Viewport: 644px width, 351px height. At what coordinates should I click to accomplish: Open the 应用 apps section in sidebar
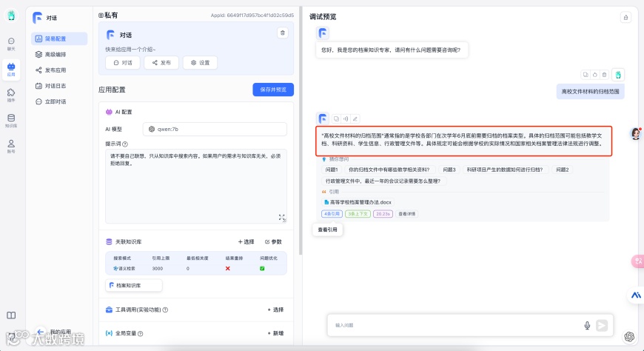click(x=11, y=69)
